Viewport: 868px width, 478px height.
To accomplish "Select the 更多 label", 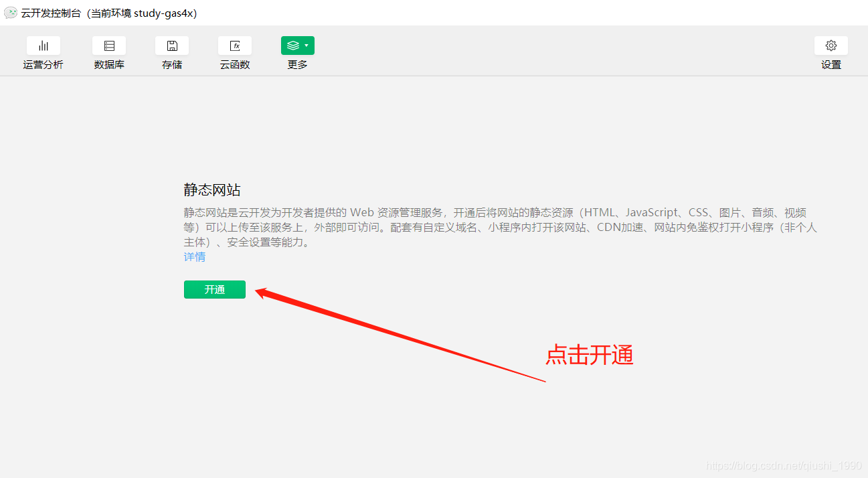I will coord(298,65).
